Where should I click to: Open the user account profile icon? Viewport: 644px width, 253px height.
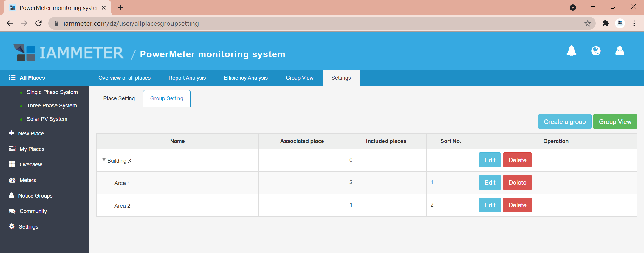click(x=620, y=51)
